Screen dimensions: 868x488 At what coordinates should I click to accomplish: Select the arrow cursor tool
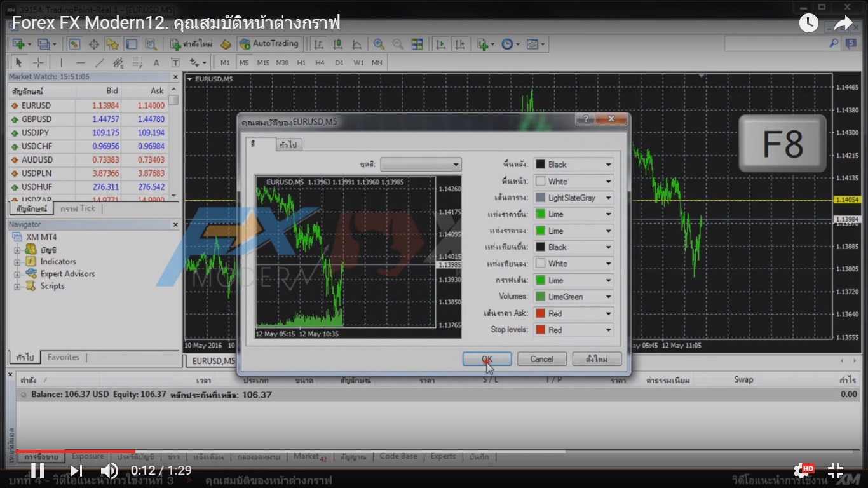(18, 62)
